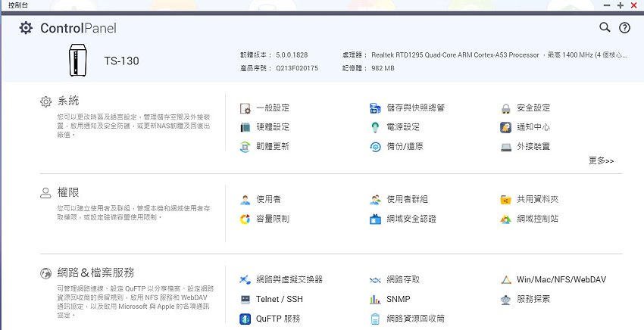Open the SNMP bar chart icon

coord(375,300)
